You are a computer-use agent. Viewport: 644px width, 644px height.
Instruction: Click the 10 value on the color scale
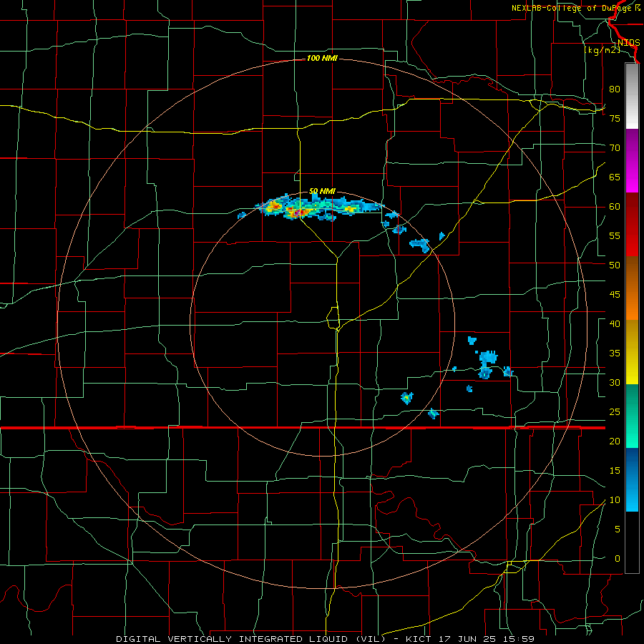click(615, 500)
